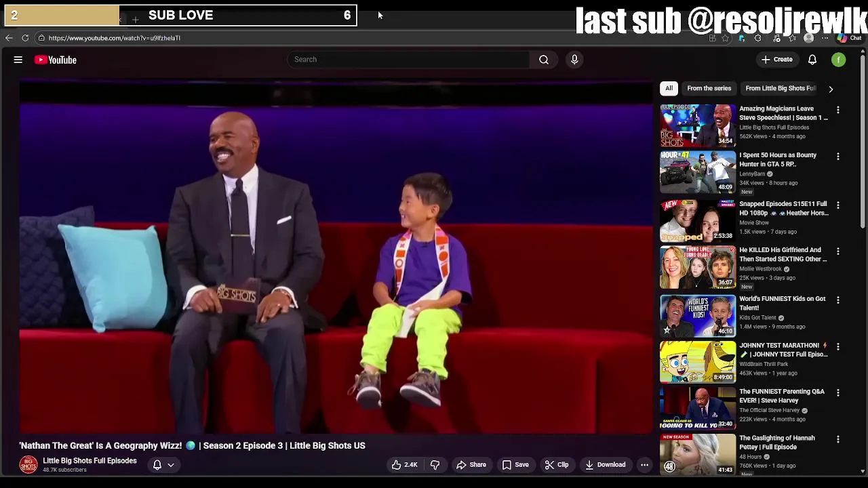Screen dimensions: 868x488
Task: Click the search magnifier button
Action: click(x=544, y=60)
